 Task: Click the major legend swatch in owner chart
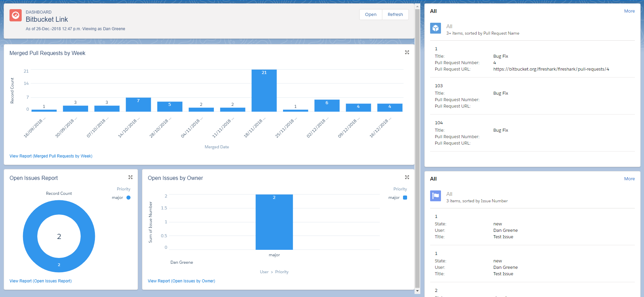coord(405,198)
